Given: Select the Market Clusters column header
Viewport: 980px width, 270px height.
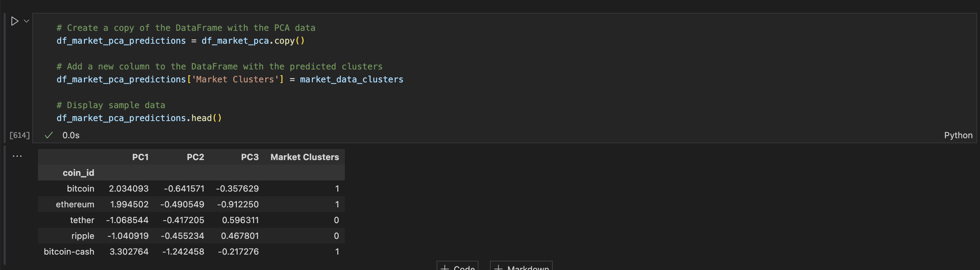Looking at the screenshot, I should pyautogui.click(x=304, y=157).
